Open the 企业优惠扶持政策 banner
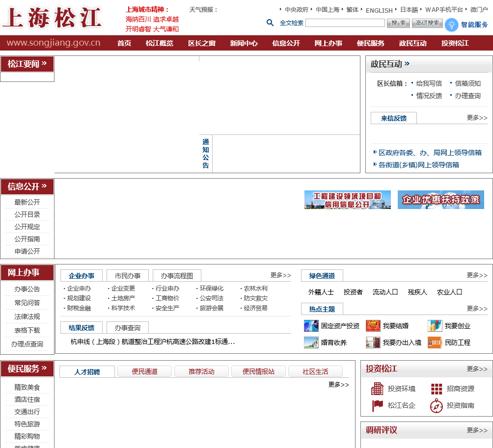493x448 pixels. [441, 200]
